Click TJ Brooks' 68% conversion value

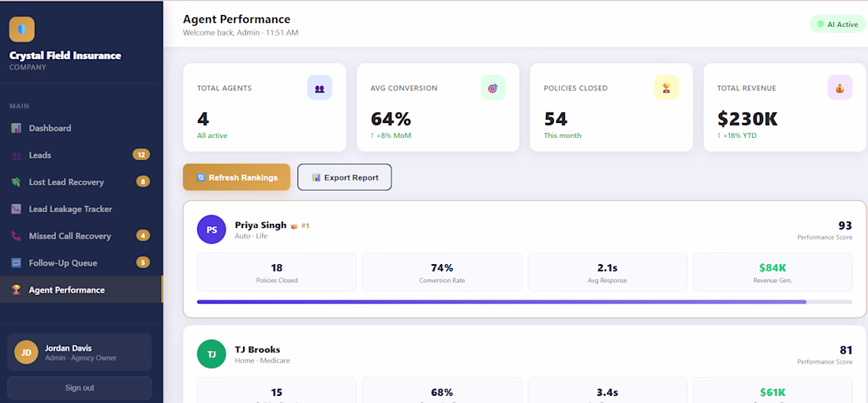tap(442, 392)
